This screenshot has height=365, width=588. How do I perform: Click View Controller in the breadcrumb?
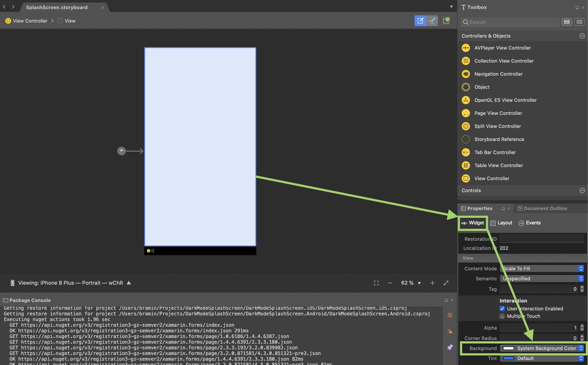point(30,21)
